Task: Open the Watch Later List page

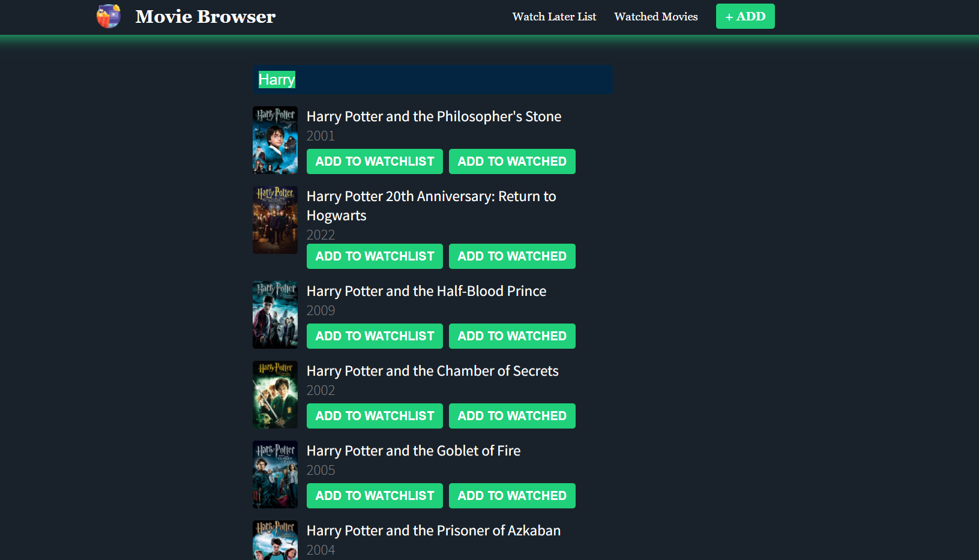Action: (554, 17)
